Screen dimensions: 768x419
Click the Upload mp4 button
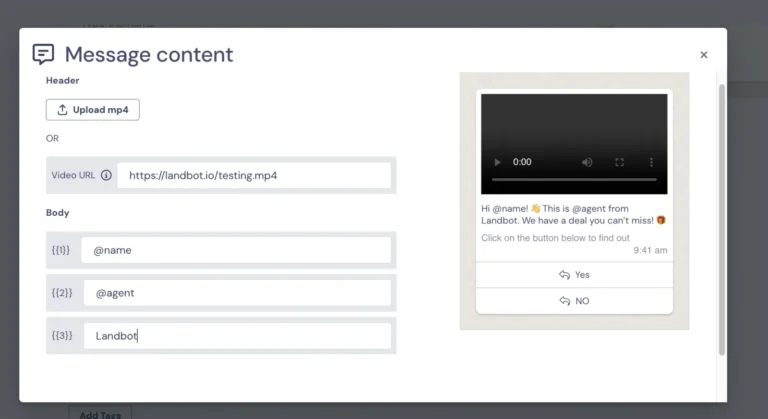point(93,110)
